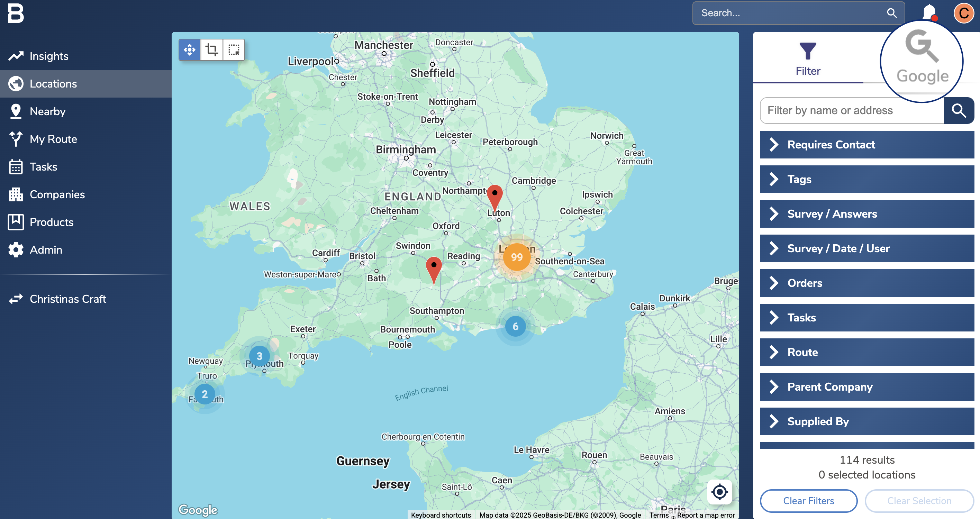Select the rectangle selection map tool

[234, 50]
